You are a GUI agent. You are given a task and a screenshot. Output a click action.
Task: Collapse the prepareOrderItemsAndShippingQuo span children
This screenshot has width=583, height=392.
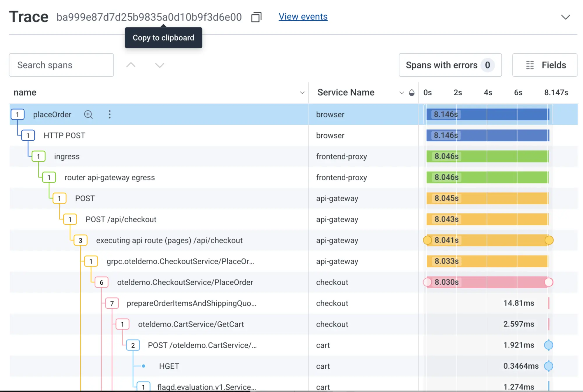tap(112, 303)
